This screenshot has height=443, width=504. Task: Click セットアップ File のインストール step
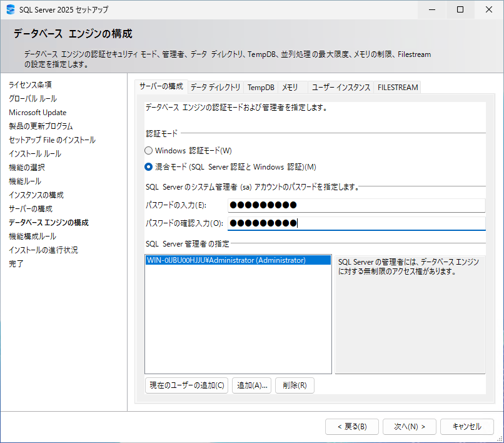coord(52,140)
